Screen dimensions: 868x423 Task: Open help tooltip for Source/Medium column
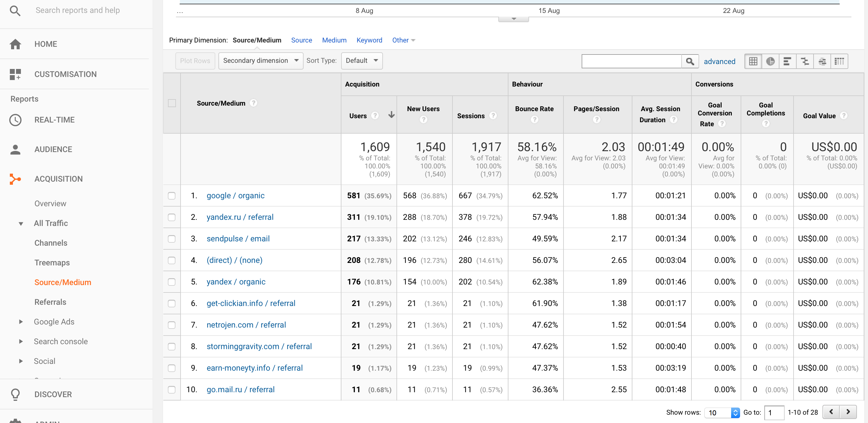point(254,103)
